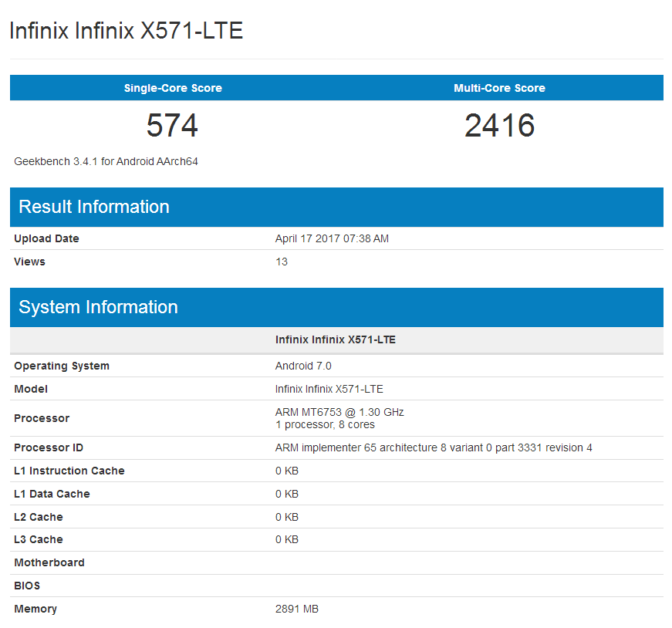Select the Single-Core Score header
Screen dimensions: 672x628
[173, 88]
